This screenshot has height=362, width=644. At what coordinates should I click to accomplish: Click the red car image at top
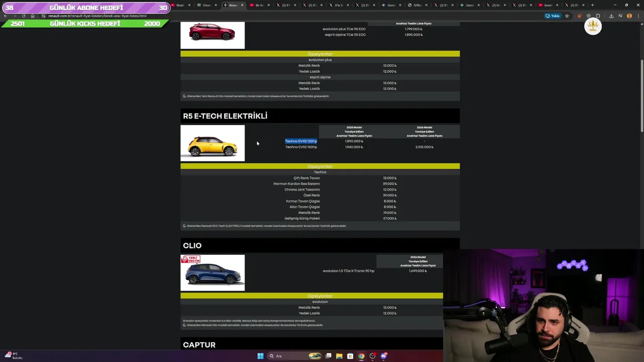click(x=212, y=35)
